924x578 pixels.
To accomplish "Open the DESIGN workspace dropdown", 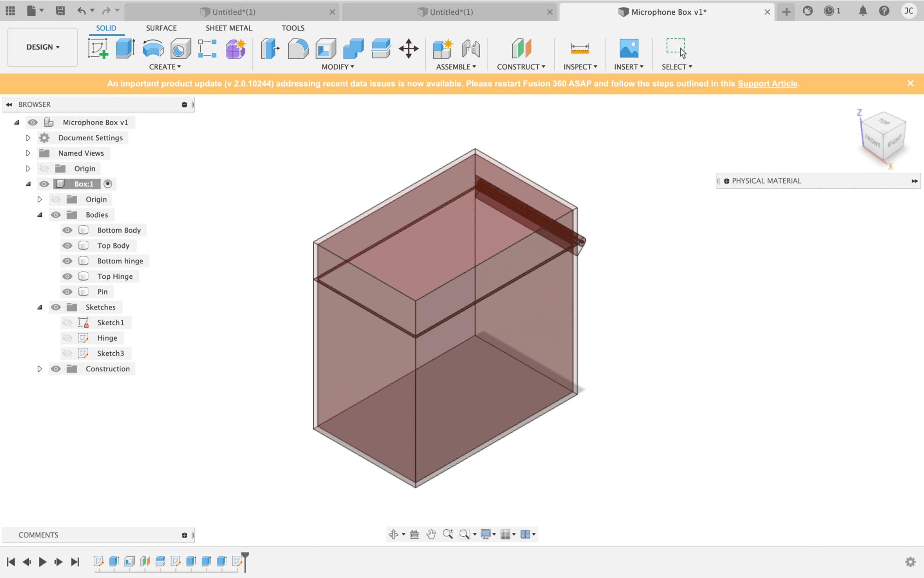I will point(43,47).
